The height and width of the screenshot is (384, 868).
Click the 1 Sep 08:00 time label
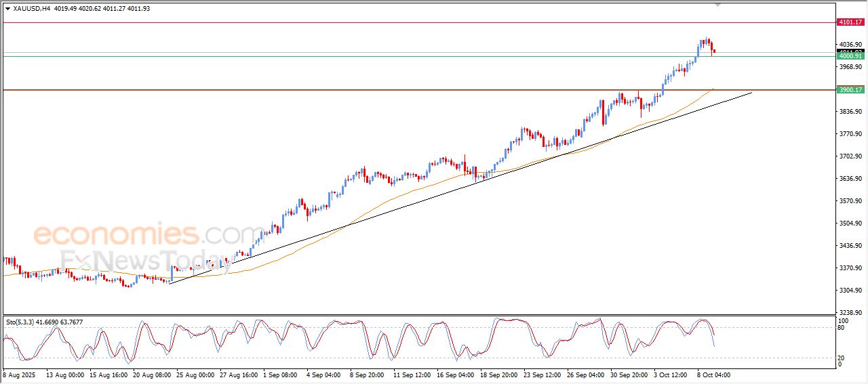[279, 375]
